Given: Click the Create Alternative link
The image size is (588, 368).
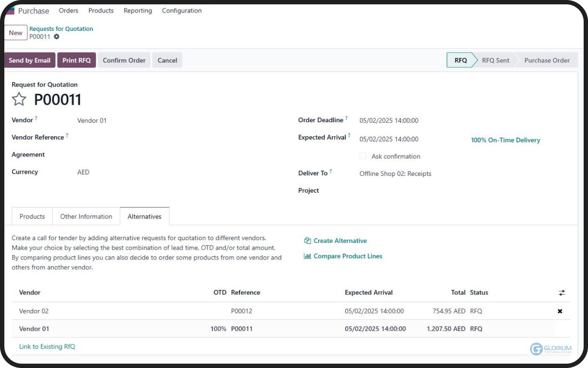Looking at the screenshot, I should (340, 241).
